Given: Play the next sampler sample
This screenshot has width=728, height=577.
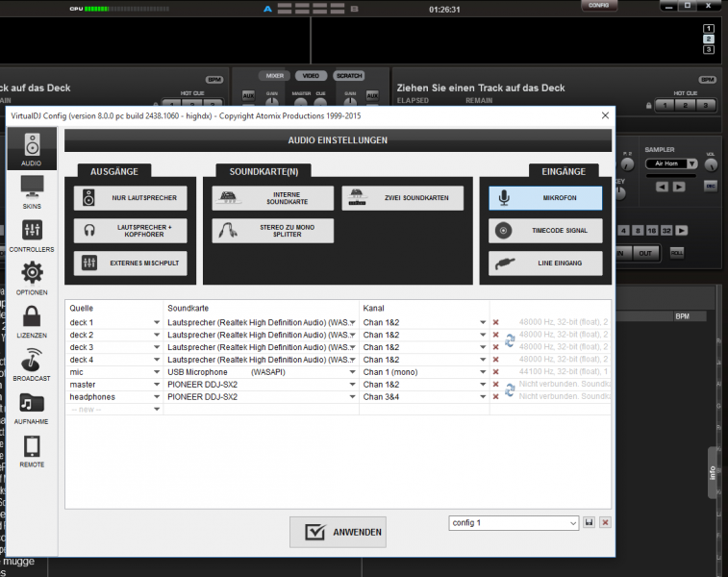Looking at the screenshot, I should (x=679, y=188).
